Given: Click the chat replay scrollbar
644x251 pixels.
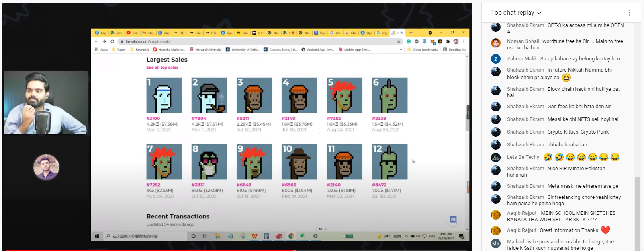Looking at the screenshot, I should pos(637,213).
